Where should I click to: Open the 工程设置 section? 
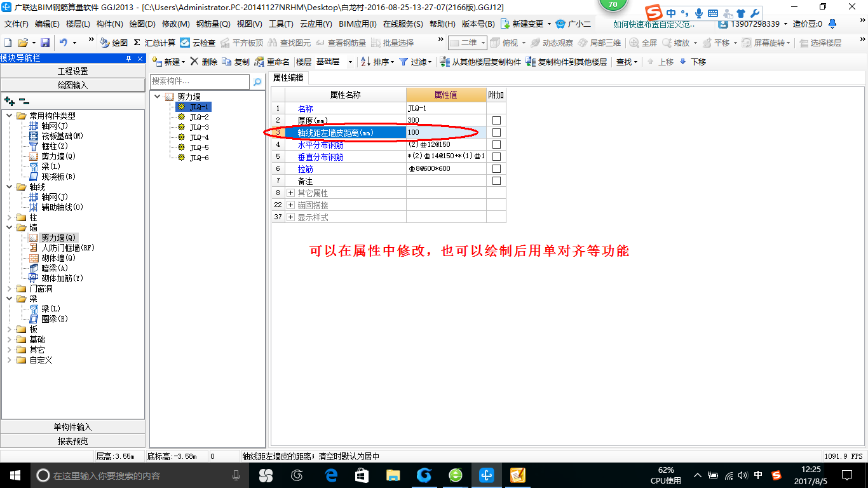(72, 71)
